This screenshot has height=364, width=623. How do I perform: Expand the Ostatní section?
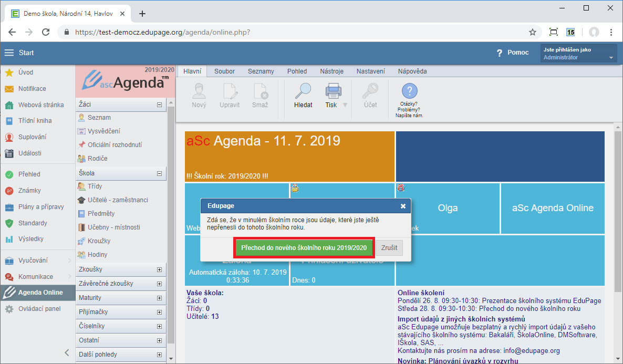[159, 341]
